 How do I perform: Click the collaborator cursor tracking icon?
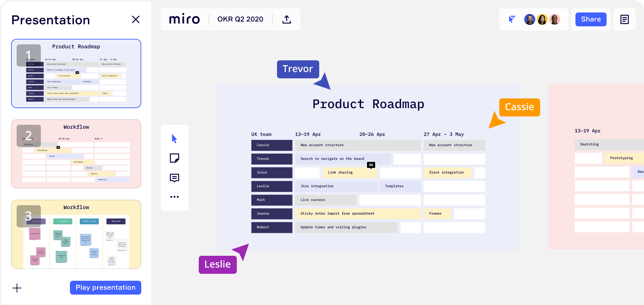[512, 19]
